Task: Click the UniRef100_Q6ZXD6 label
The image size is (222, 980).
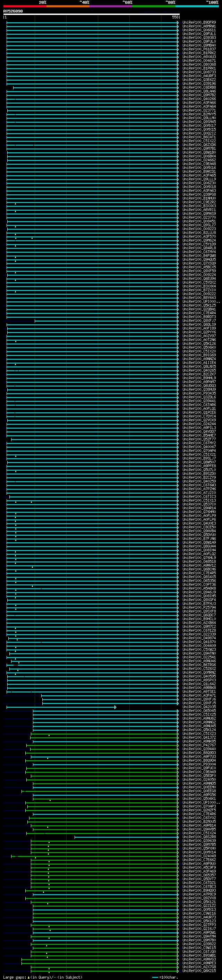Action: [199, 145]
